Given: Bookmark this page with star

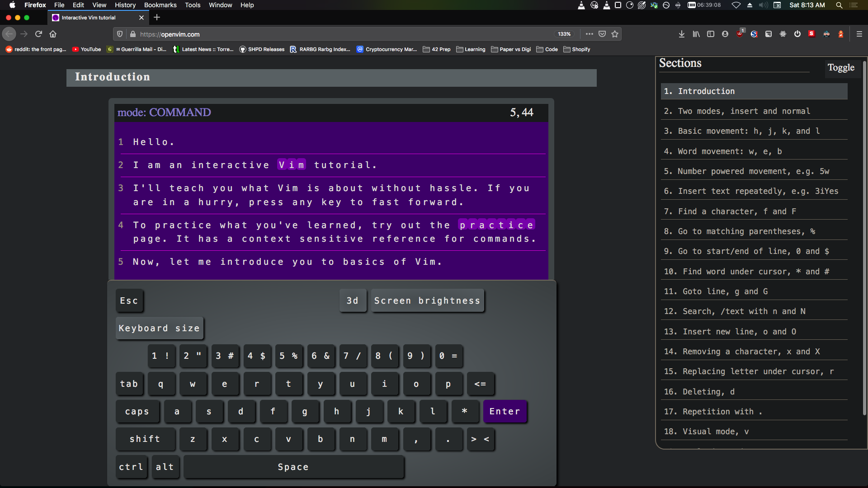Looking at the screenshot, I should pyautogui.click(x=615, y=34).
